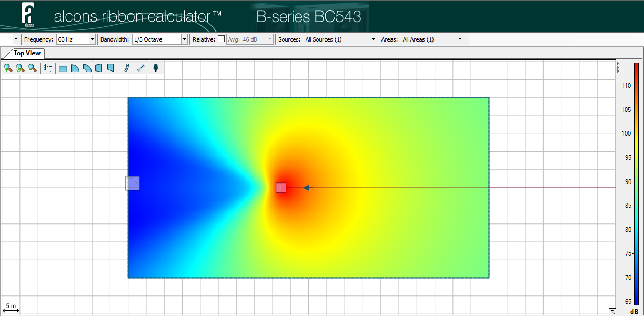
Task: Click the alcons ribbon calculator title text
Action: tap(138, 17)
